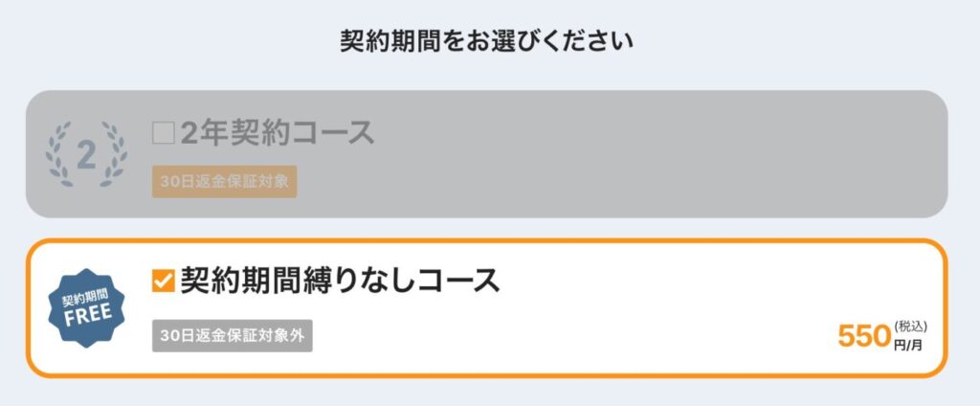Click the laurel wreath 2-year icon
Viewport: 980px width, 406px height.
click(x=86, y=154)
